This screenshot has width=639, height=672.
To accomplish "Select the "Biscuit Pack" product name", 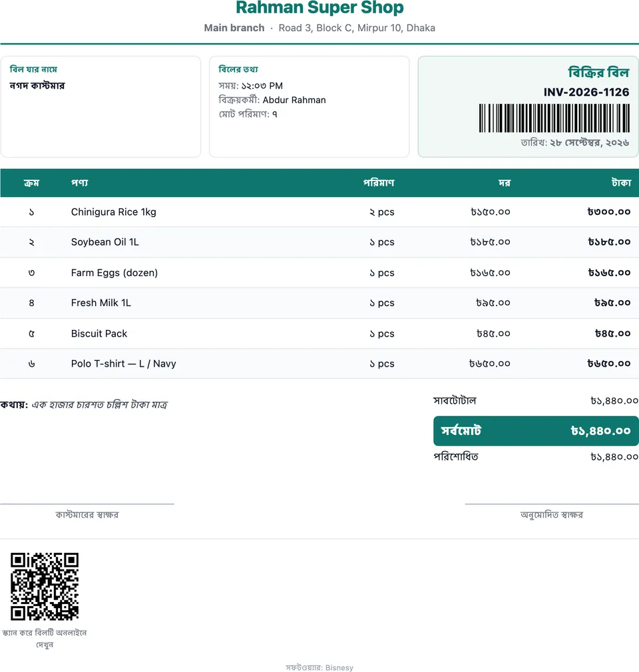I will click(99, 333).
